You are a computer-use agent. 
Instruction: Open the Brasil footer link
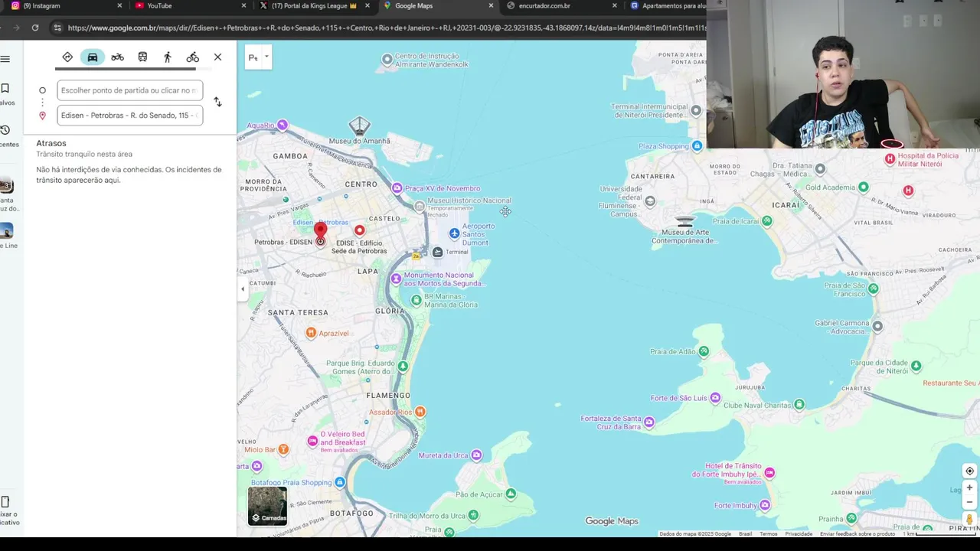(x=745, y=534)
